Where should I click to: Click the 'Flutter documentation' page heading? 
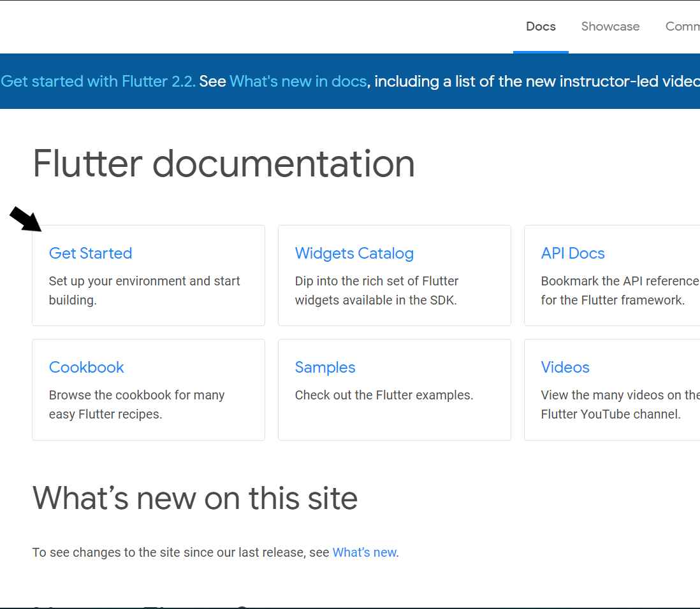(223, 164)
